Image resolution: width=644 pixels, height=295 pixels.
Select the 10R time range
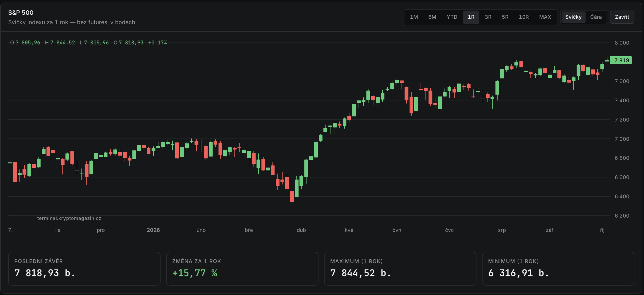click(524, 17)
